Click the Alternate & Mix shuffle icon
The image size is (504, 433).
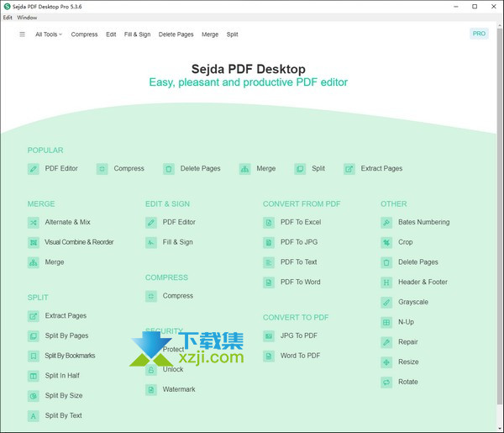pos(33,223)
